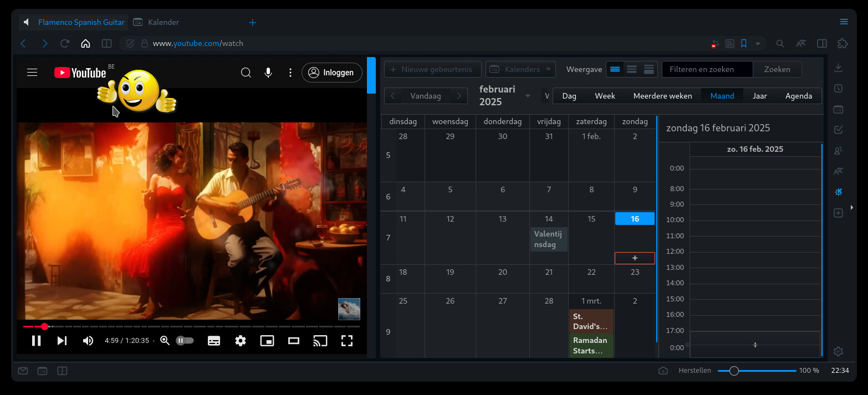
Task: Click the Nieuwe gebeurtenis button
Action: pyautogui.click(x=433, y=69)
